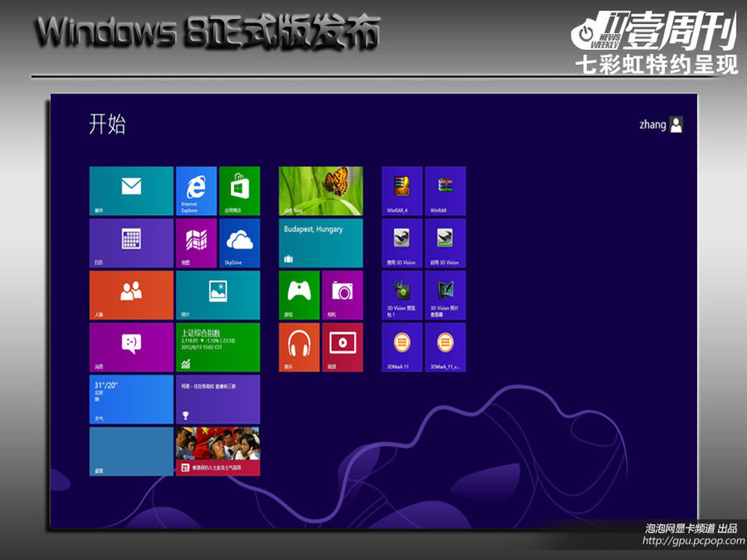This screenshot has height=560, width=747.
Task: Open the orange People tile
Action: click(131, 295)
